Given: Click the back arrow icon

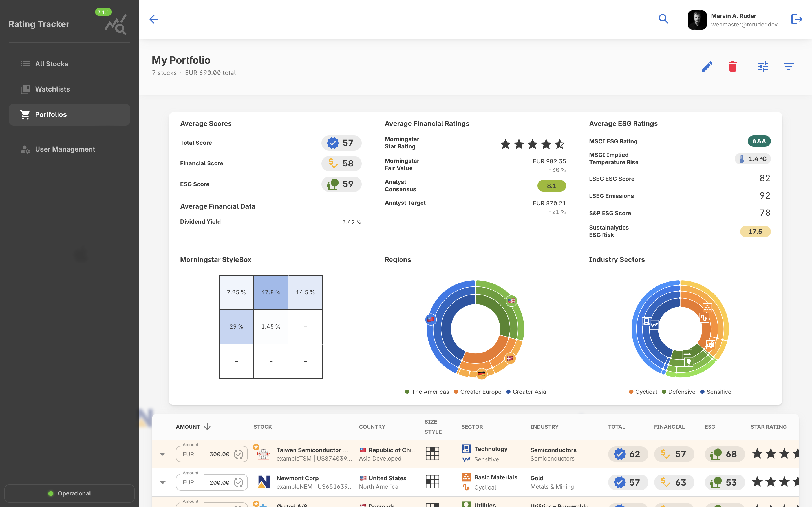Looking at the screenshot, I should (x=154, y=19).
